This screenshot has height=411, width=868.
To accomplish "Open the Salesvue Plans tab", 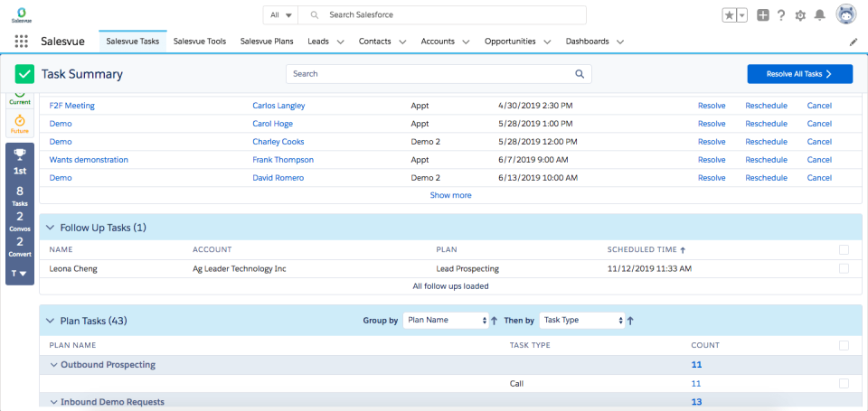I will click(x=267, y=42).
